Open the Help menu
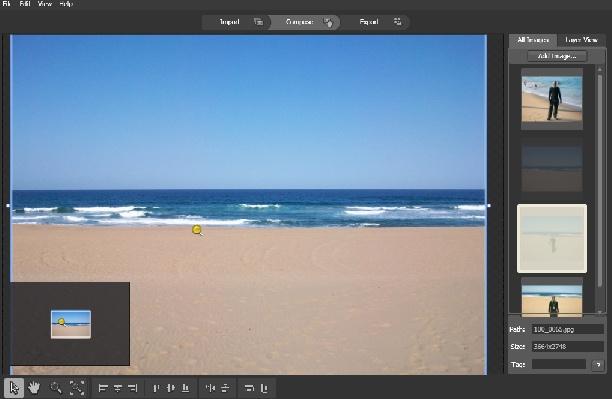 [x=66, y=4]
